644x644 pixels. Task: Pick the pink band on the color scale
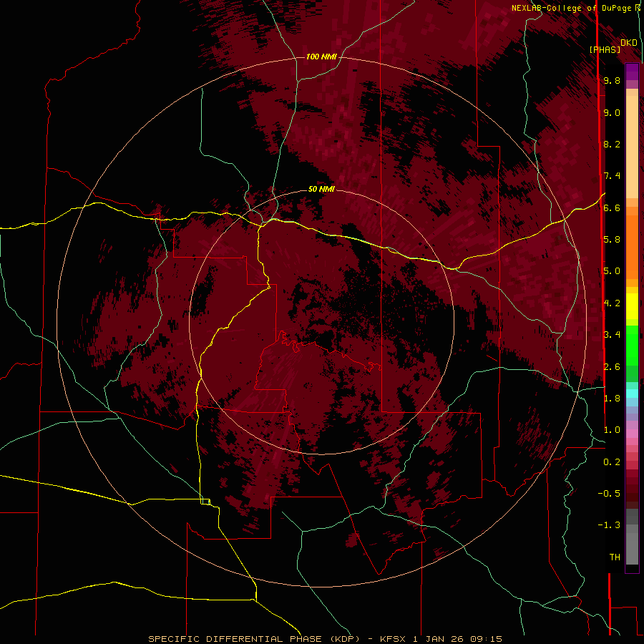pyautogui.click(x=632, y=434)
